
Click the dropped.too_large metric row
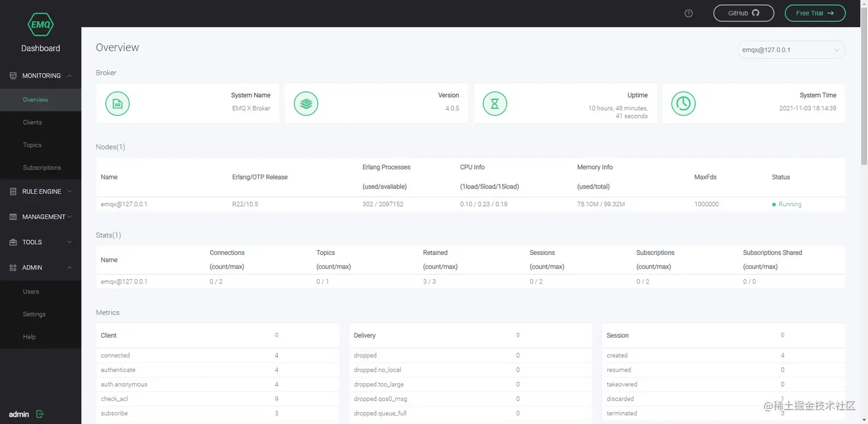tap(471, 384)
